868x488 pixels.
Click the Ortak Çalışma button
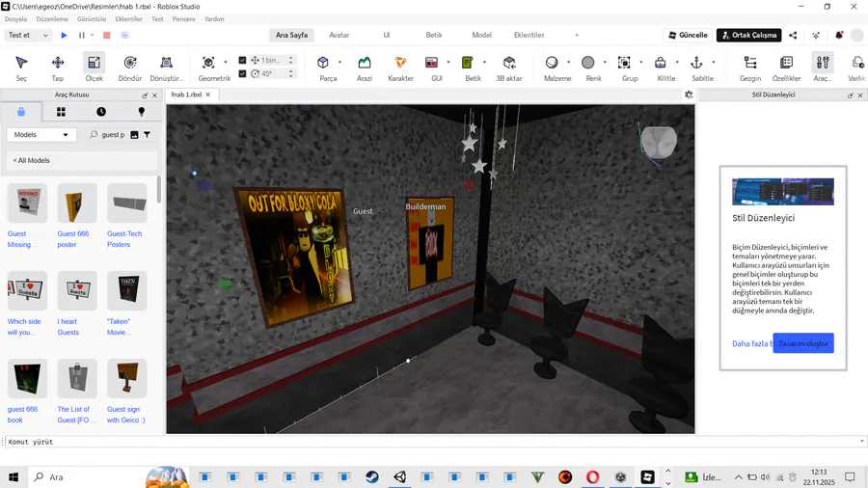pyautogui.click(x=749, y=35)
